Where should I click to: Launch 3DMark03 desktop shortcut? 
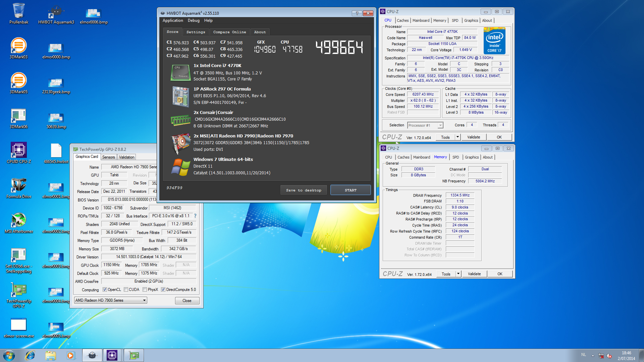19,48
